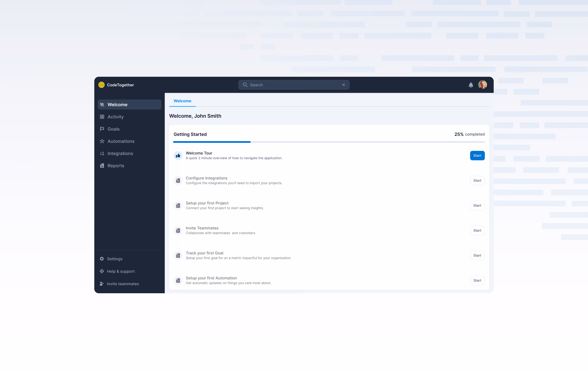Start the Welcome Tour
This screenshot has height=370, width=588.
[x=477, y=156]
